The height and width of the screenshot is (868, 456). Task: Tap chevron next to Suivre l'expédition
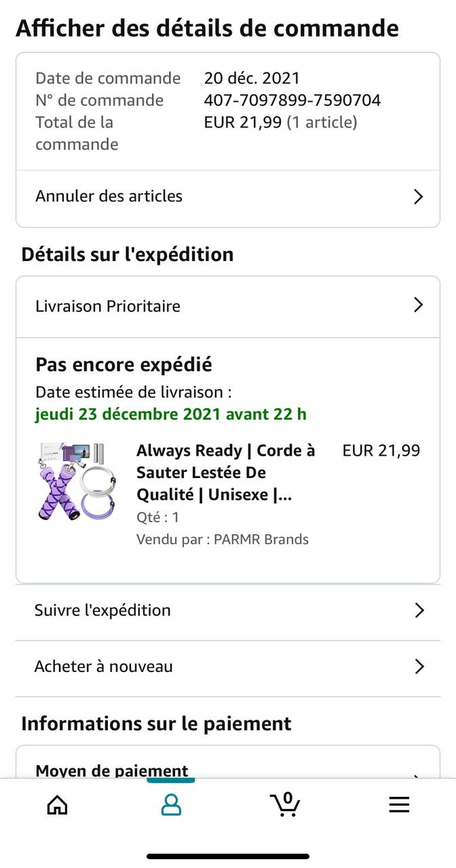(x=419, y=610)
